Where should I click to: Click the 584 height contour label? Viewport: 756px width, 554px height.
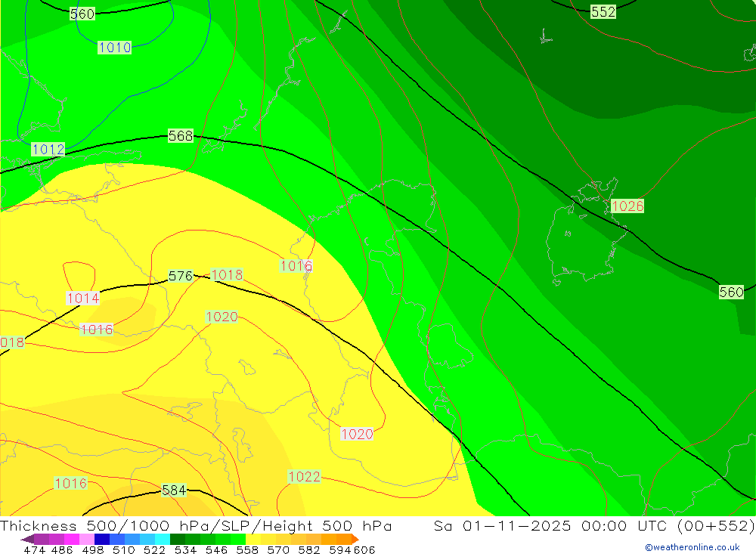point(174,491)
